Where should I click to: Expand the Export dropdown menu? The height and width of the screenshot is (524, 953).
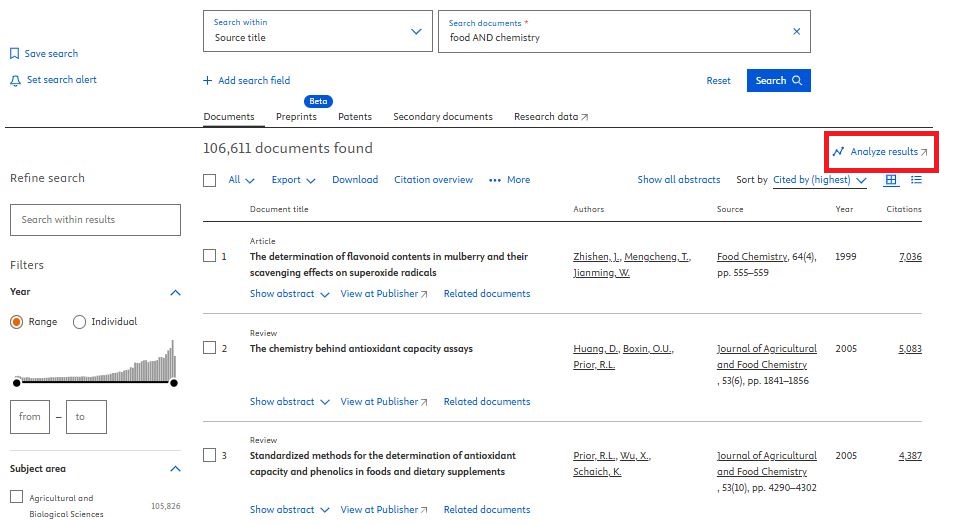tap(293, 180)
